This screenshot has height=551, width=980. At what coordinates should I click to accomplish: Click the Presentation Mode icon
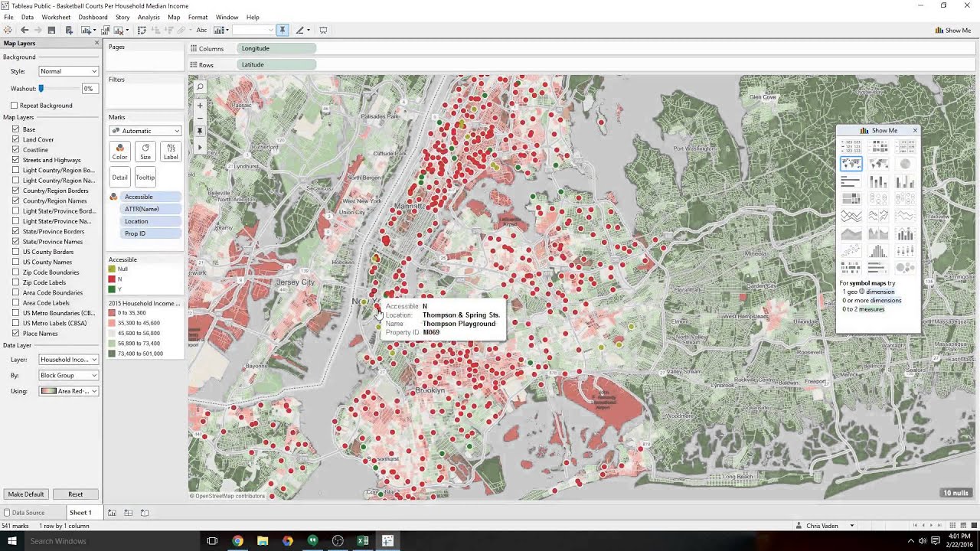pos(323,30)
